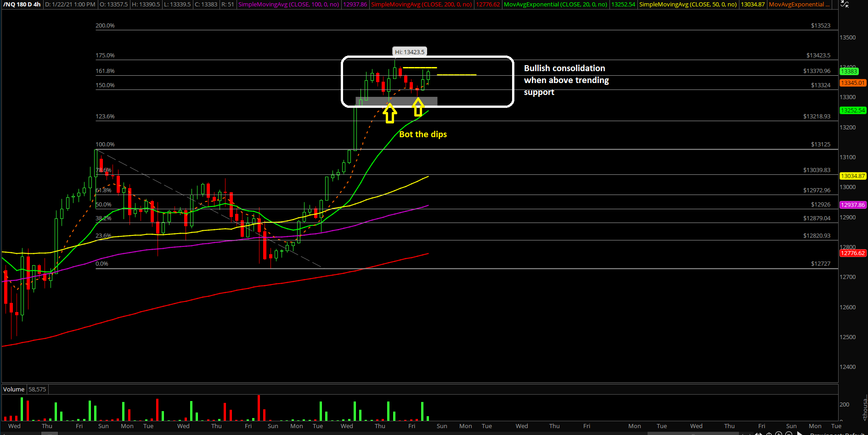The width and height of the screenshot is (868, 435).
Task: Select the magenta 12937.86 price bubble
Action: (x=852, y=205)
